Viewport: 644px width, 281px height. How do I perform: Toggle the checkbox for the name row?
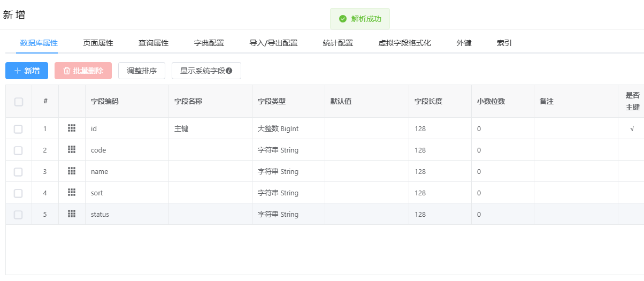point(18,172)
